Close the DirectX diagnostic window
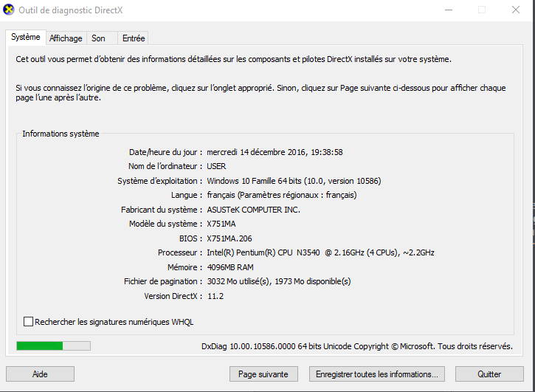 (x=516, y=10)
